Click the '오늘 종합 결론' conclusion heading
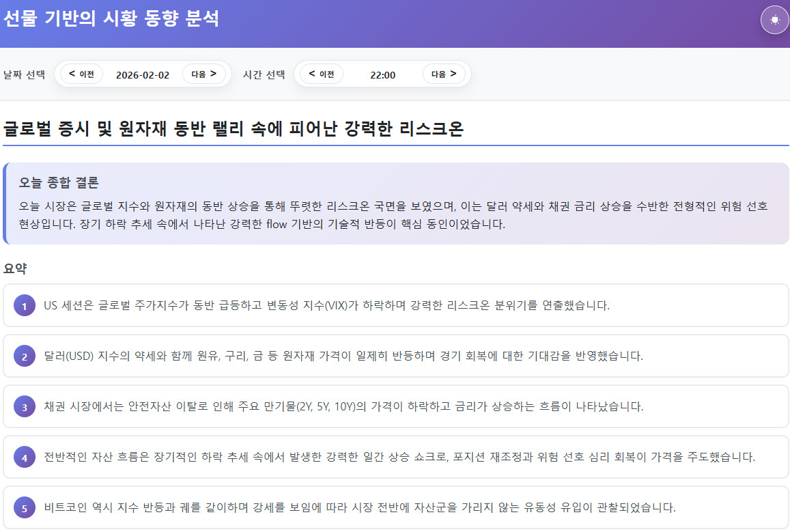Screen dimensions: 790x532 point(59,182)
